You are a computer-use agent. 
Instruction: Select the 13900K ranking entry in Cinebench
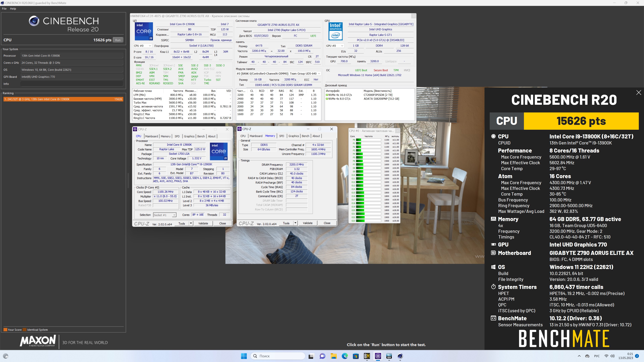63,99
